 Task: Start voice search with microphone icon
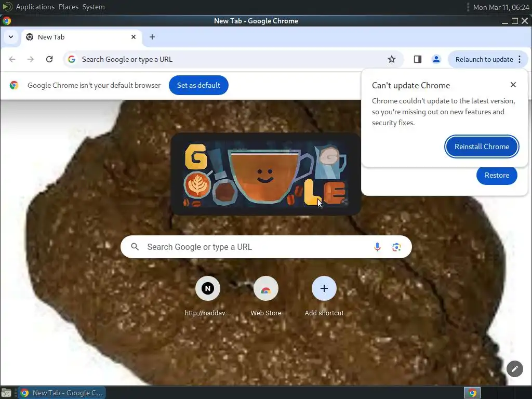tap(377, 247)
